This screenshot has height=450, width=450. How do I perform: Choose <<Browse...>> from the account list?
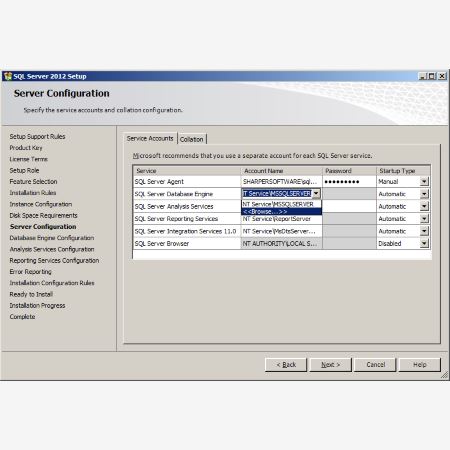click(281, 212)
